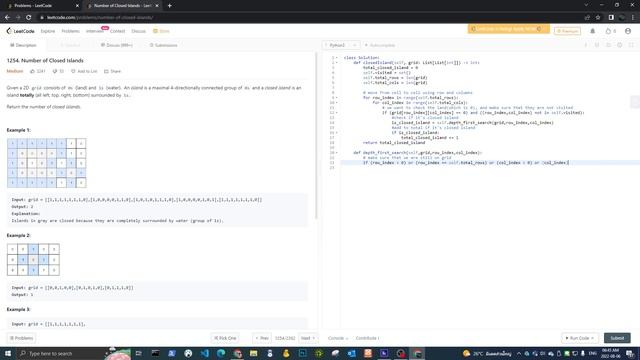The image size is (640, 360).
Task: Open the Interview nav item
Action: [x=94, y=31]
